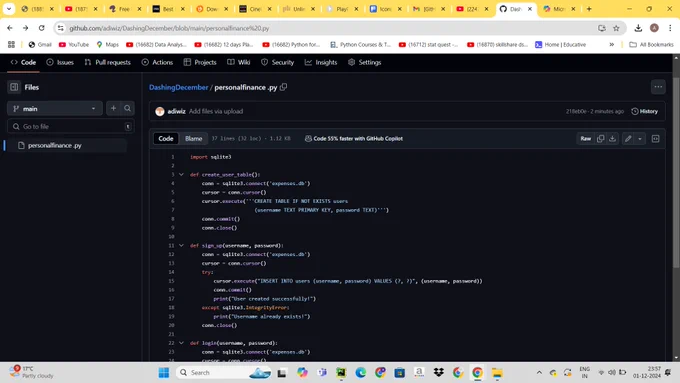
Task: Collapse create_user_table function on line 3
Action: tap(181, 174)
